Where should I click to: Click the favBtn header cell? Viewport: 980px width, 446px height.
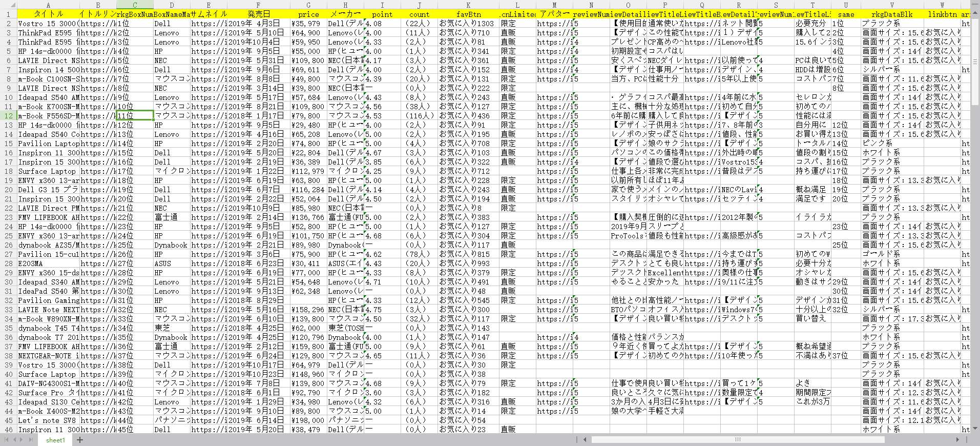coord(468,14)
